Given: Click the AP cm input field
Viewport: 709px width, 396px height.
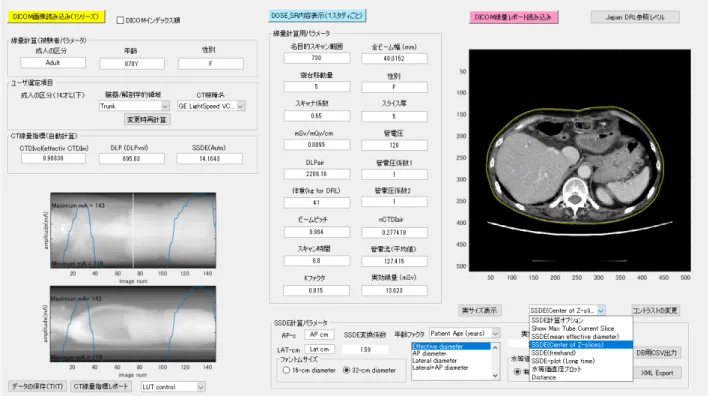Looking at the screenshot, I should coord(319,335).
